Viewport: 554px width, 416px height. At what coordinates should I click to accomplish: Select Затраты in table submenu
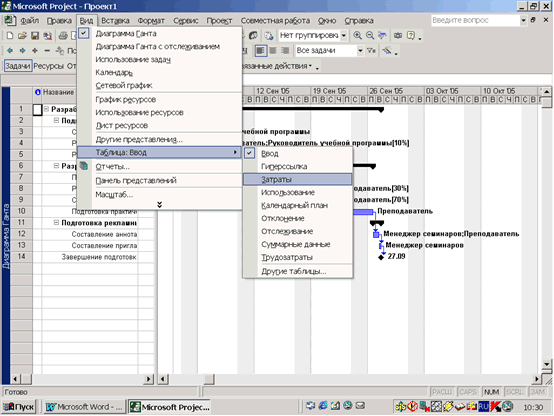(x=297, y=179)
